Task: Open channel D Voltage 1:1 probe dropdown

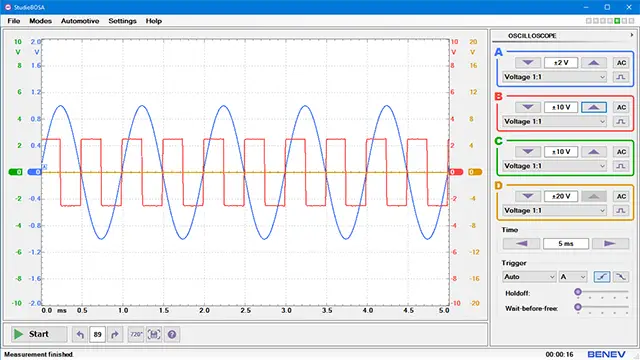Action: pyautogui.click(x=554, y=211)
